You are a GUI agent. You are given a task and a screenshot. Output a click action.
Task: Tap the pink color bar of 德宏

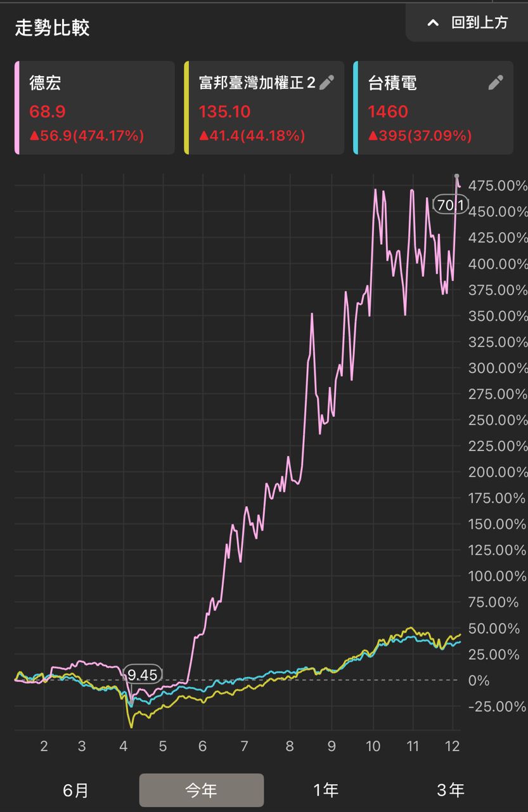17,108
